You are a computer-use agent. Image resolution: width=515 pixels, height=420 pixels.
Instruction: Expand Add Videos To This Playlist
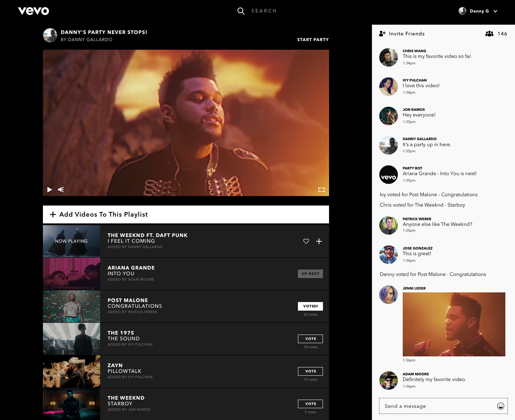coord(100,214)
